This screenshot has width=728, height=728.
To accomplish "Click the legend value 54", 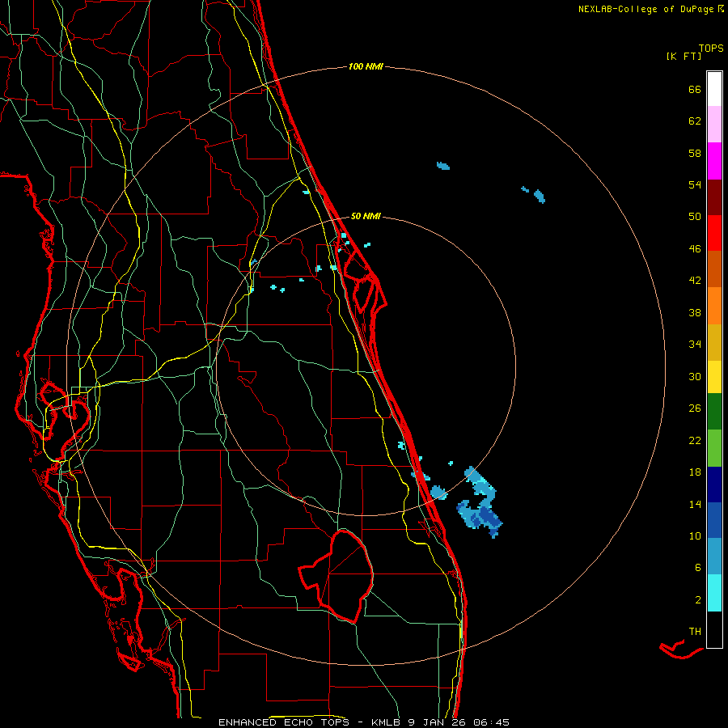I will click(x=695, y=184).
